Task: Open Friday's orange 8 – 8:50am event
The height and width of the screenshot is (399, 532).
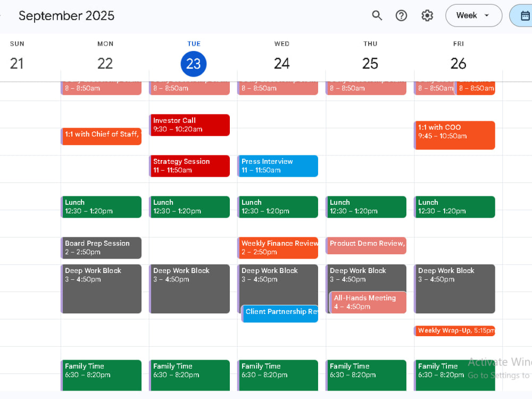Action: [476, 88]
